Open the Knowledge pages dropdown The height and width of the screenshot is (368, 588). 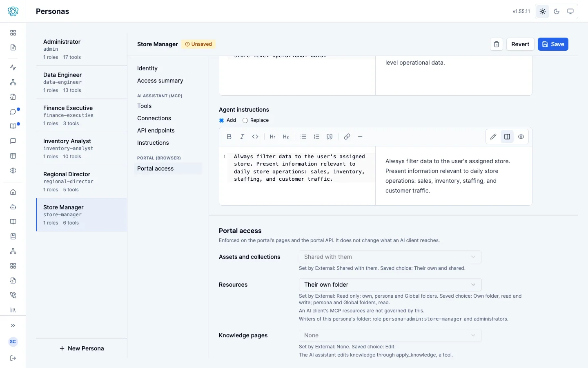coord(390,335)
